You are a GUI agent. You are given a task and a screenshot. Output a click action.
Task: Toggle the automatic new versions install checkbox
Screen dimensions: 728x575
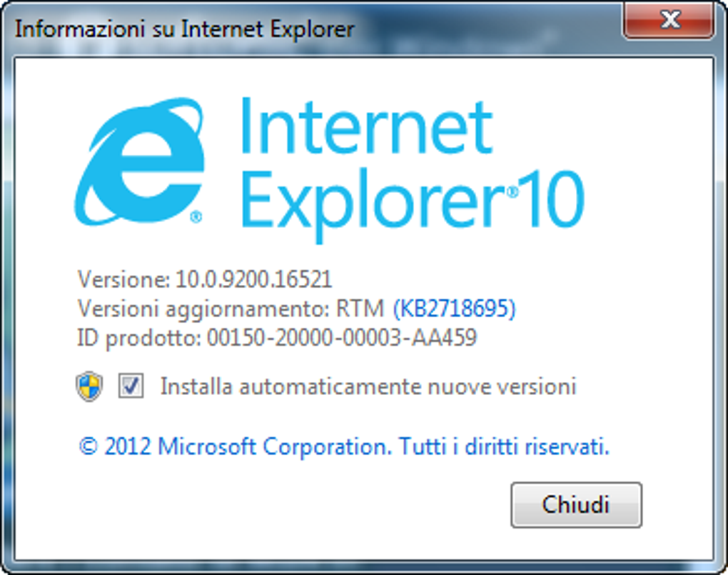131,386
